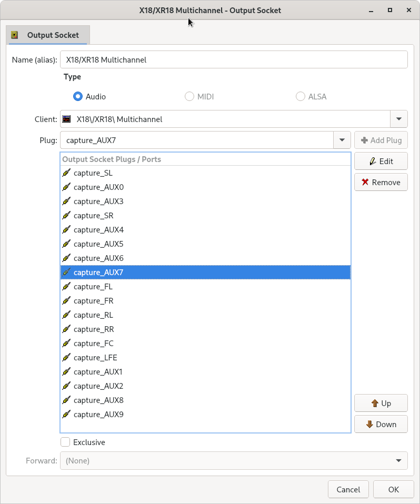
Task: Select capture_AUX2 row text
Action: [98, 386]
